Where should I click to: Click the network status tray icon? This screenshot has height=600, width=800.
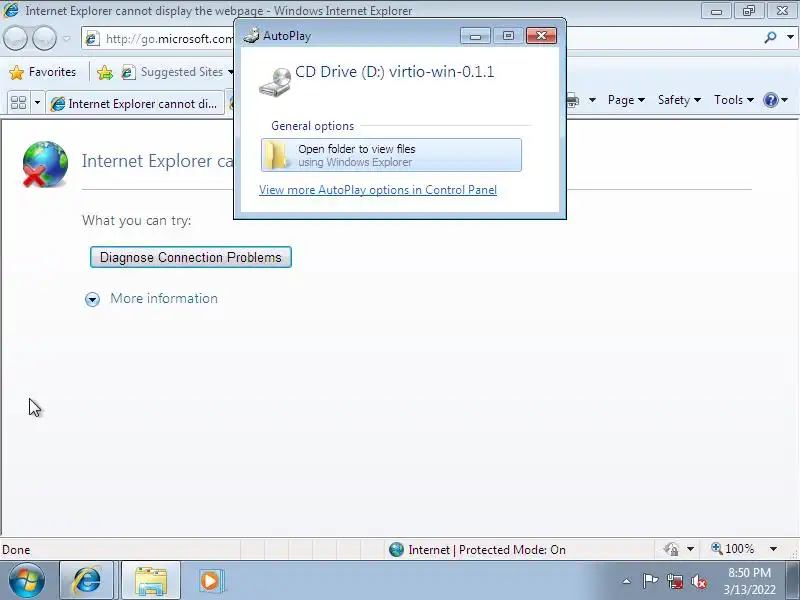[675, 581]
